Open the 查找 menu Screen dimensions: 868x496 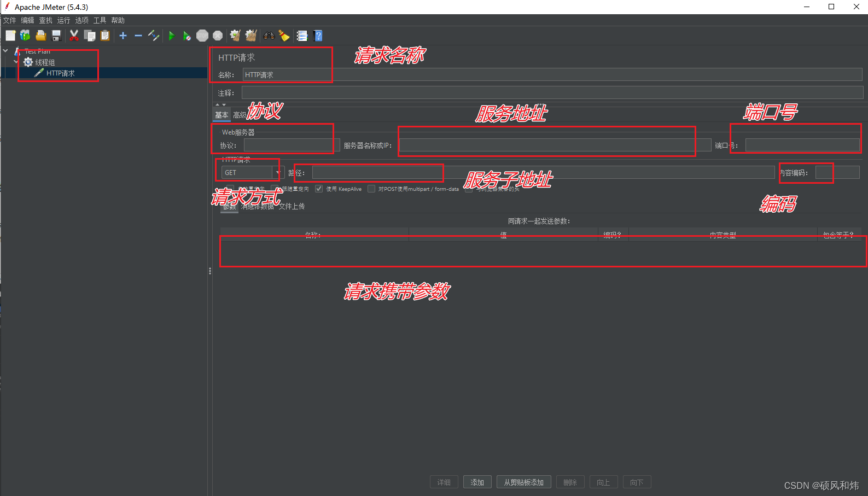[x=46, y=20]
